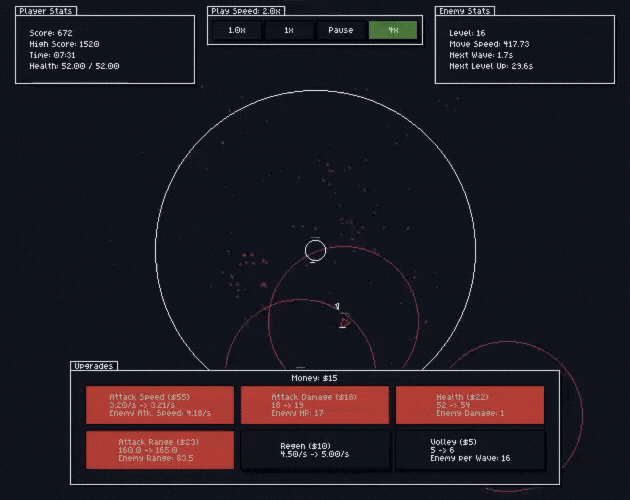The height and width of the screenshot is (500, 630).
Task: Click the Player Stats panel title
Action: pos(46,11)
